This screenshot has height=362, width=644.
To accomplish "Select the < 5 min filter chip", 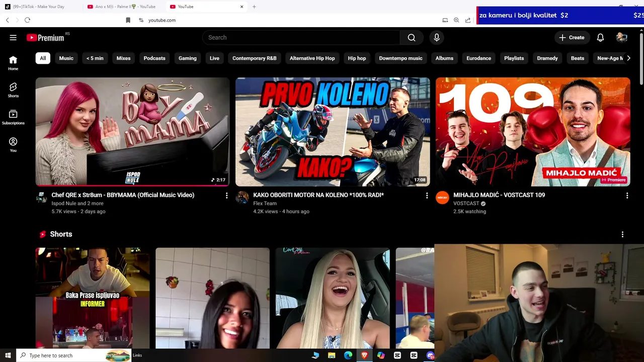I will tap(95, 58).
